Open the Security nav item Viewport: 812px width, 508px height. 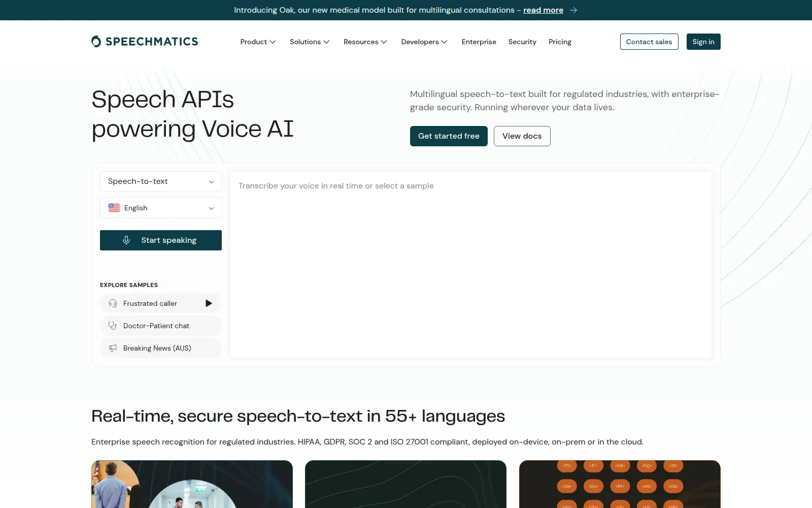(522, 42)
